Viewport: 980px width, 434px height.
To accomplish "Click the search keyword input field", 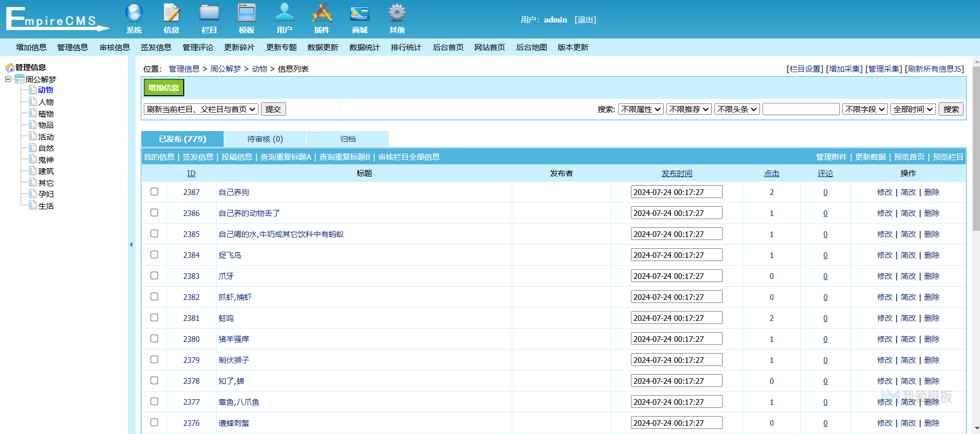I will 801,109.
